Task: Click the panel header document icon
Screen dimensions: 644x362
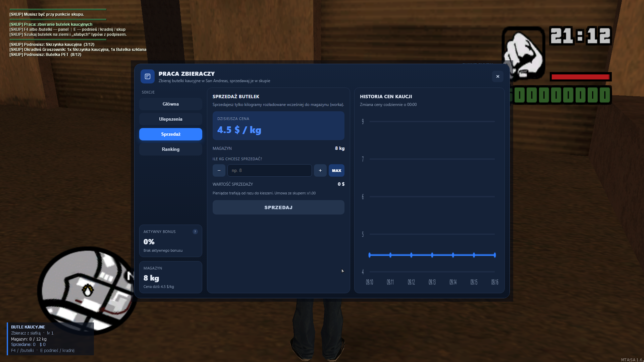Action: click(148, 76)
